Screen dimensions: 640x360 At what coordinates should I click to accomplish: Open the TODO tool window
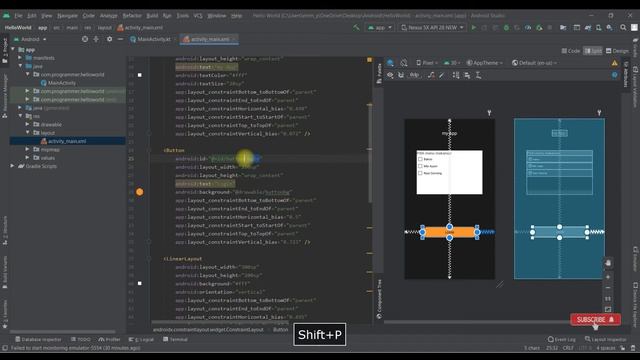81,339
